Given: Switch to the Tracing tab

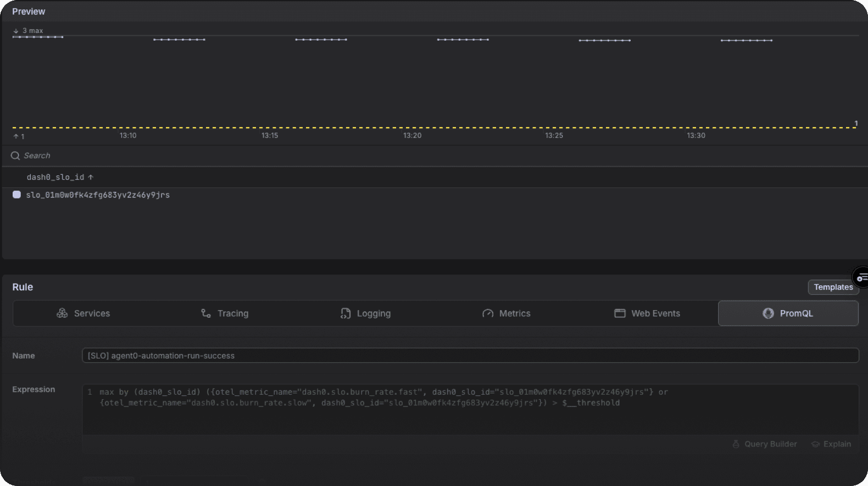Looking at the screenshot, I should pyautogui.click(x=225, y=313).
